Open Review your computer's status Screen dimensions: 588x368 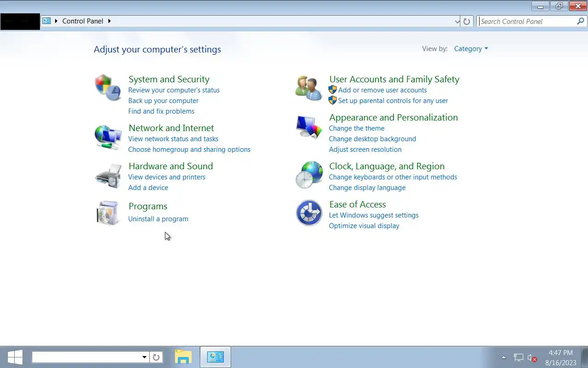174,90
